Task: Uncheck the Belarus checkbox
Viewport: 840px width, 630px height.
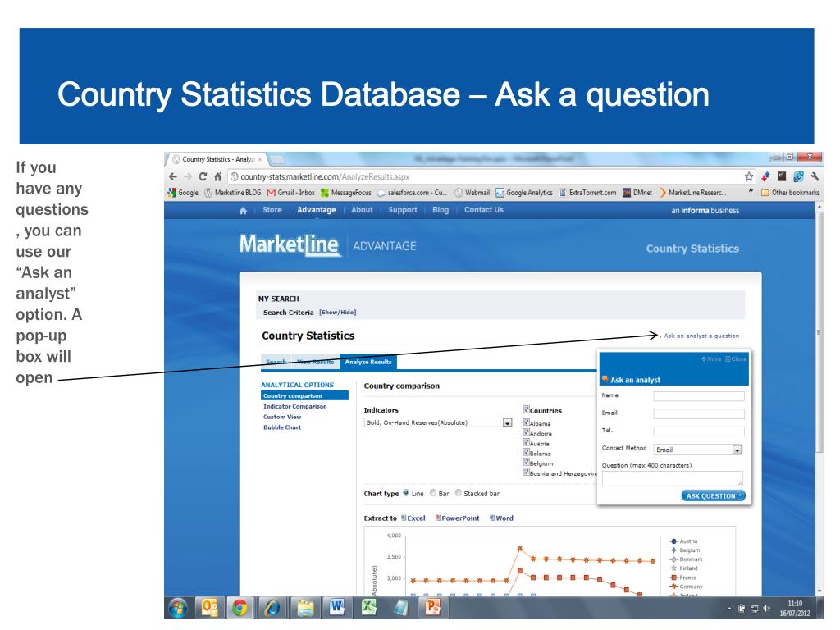Action: click(x=527, y=452)
